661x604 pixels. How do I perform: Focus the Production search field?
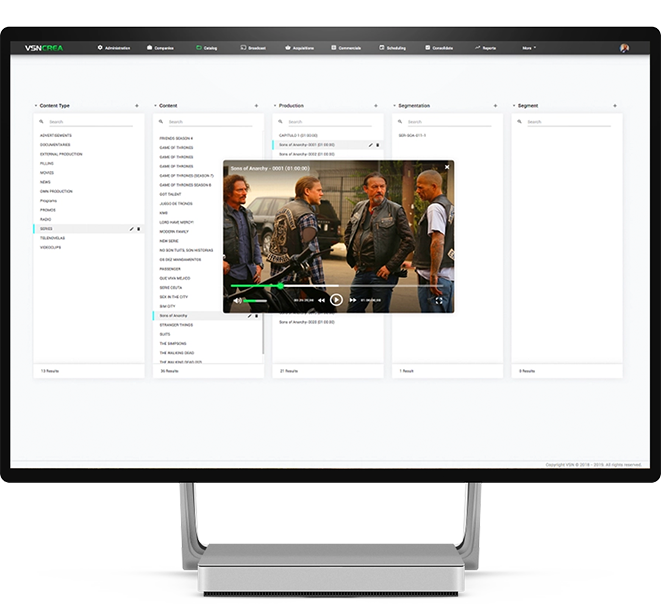329,122
